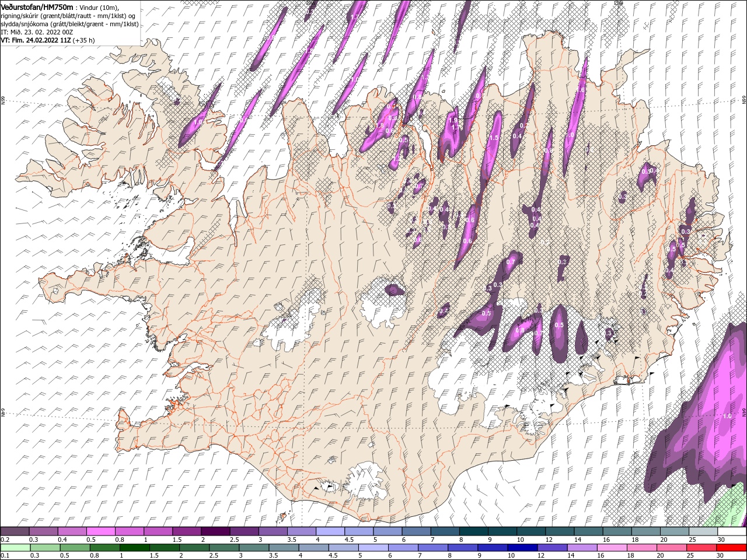Click the pale lilac 4 swatch, upper legend

tap(329, 531)
